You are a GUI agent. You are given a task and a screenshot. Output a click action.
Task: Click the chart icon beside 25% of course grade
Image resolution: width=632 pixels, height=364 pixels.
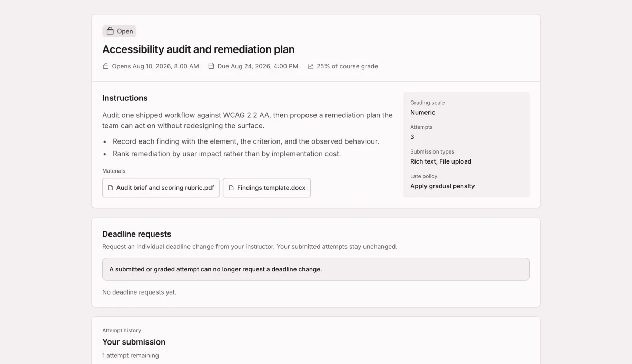coord(311,66)
